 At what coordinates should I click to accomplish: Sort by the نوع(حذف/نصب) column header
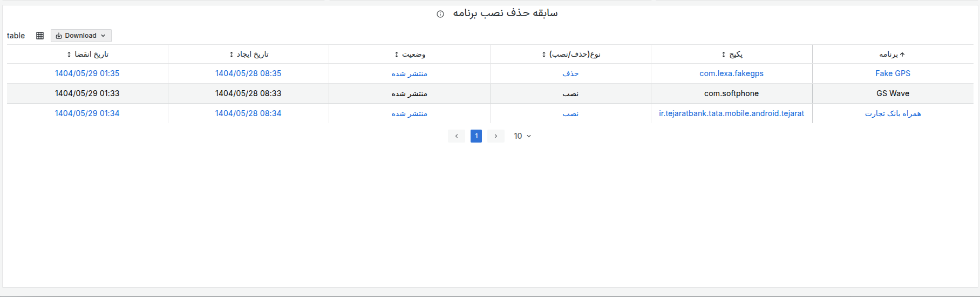[x=570, y=55]
